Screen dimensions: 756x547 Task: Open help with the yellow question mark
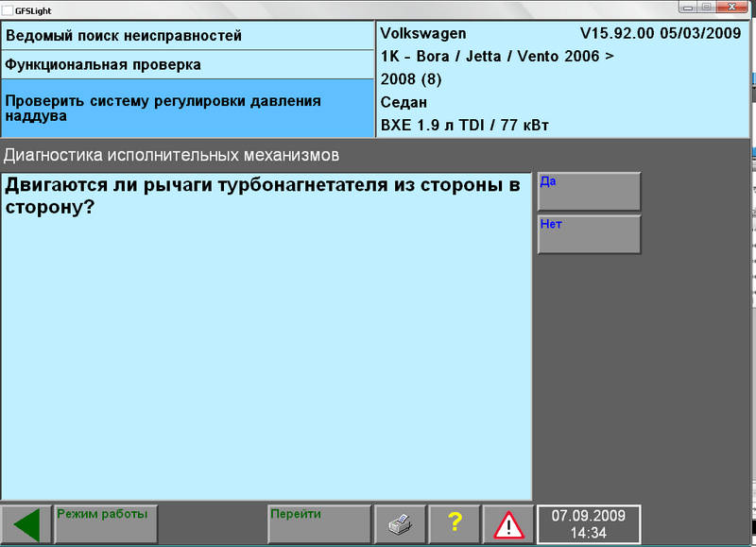coord(455,524)
